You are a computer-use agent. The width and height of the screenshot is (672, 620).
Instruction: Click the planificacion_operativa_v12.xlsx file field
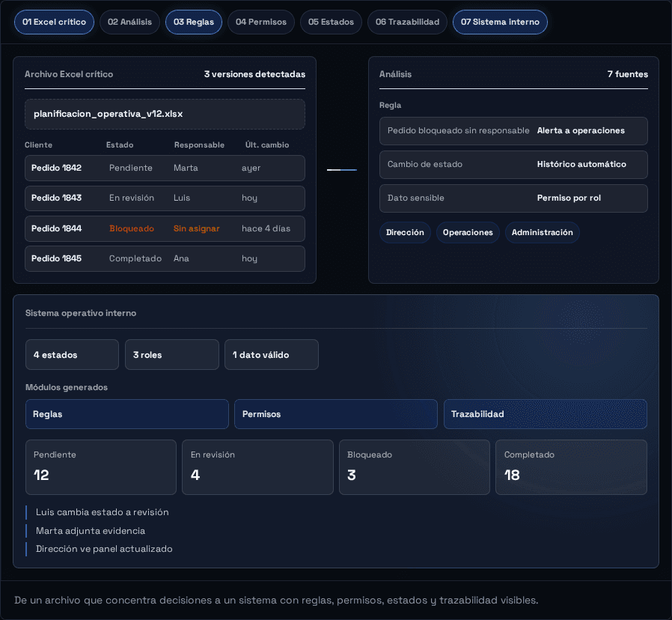(x=165, y=114)
